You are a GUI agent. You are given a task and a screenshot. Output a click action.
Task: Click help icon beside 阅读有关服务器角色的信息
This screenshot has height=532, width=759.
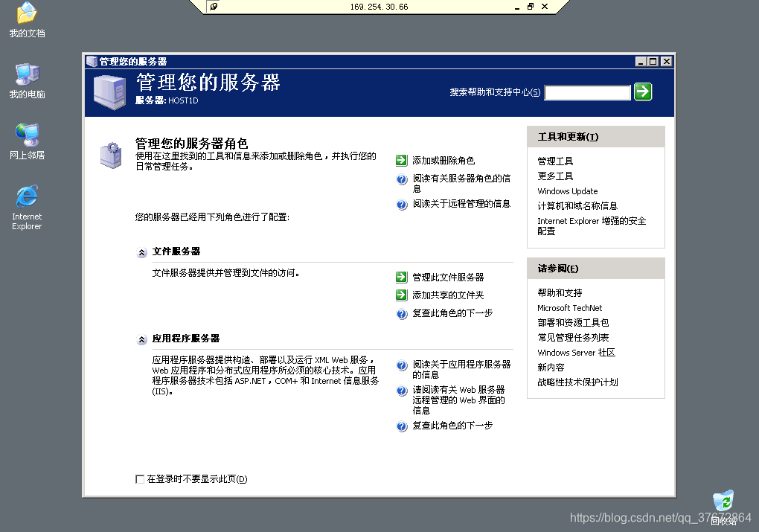(x=402, y=179)
